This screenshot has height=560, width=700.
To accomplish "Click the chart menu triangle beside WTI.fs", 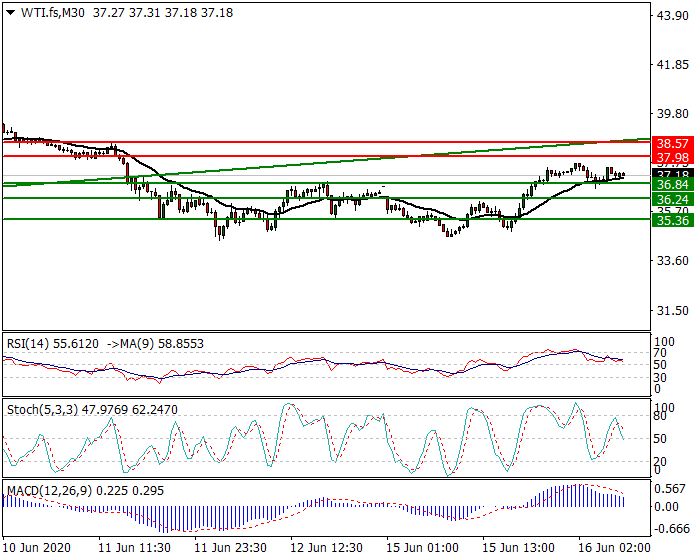I will coord(11,13).
